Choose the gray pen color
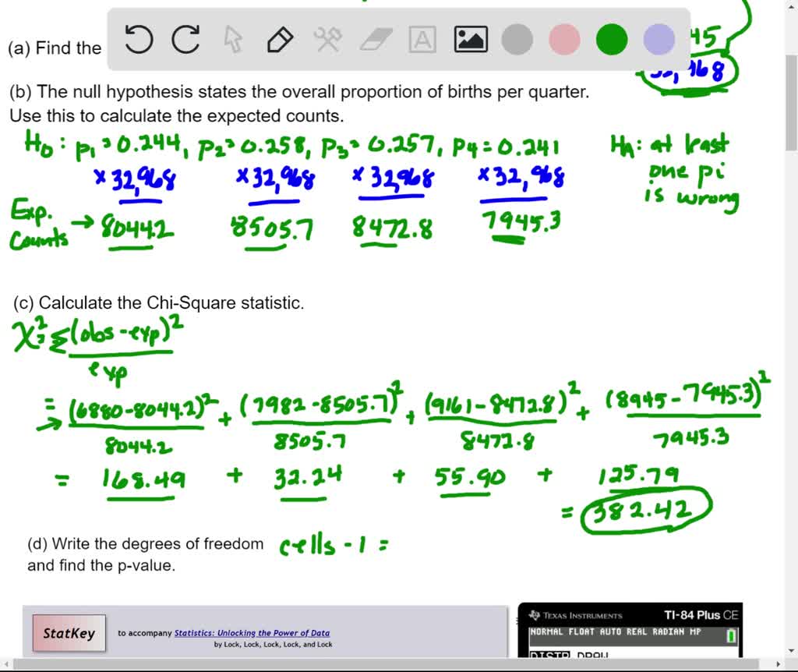The width and height of the screenshot is (798, 672). (517, 40)
